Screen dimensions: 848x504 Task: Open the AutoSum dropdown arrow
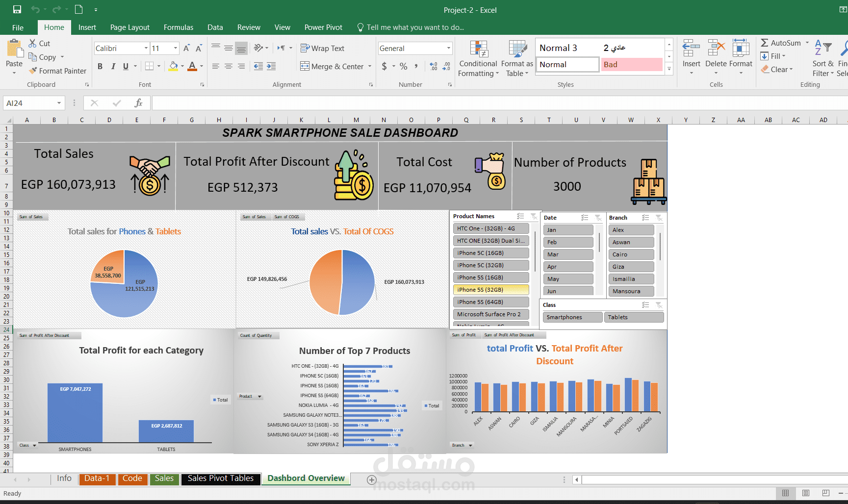807,43
